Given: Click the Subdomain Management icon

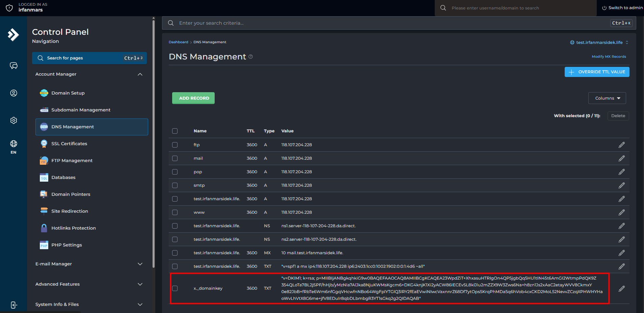Looking at the screenshot, I should [x=44, y=110].
